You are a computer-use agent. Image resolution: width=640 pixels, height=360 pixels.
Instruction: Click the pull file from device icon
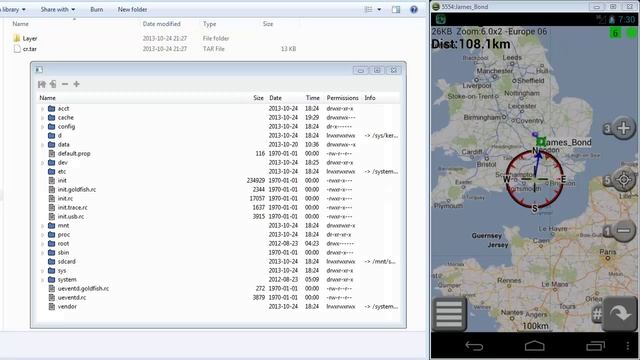(x=42, y=84)
